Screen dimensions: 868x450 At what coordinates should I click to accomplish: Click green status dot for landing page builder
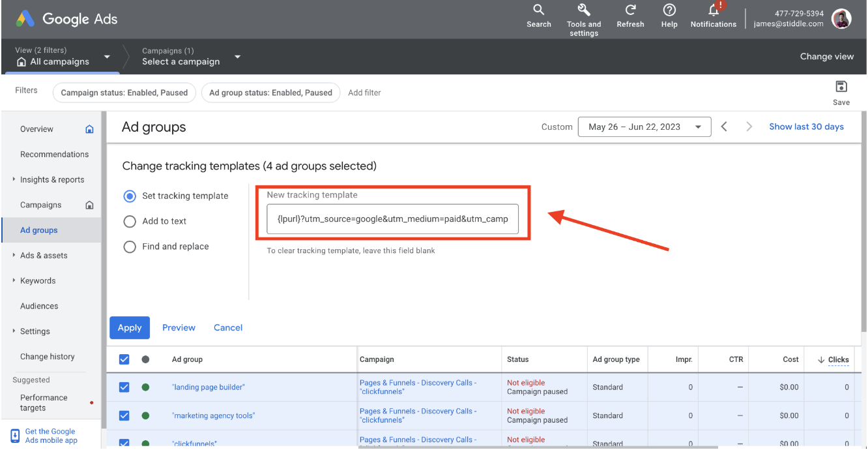145,387
